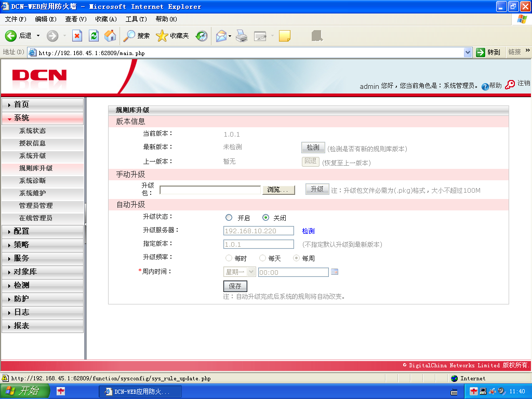Click the 浏览... browse button
This screenshot has width=532, height=399.
(278, 190)
